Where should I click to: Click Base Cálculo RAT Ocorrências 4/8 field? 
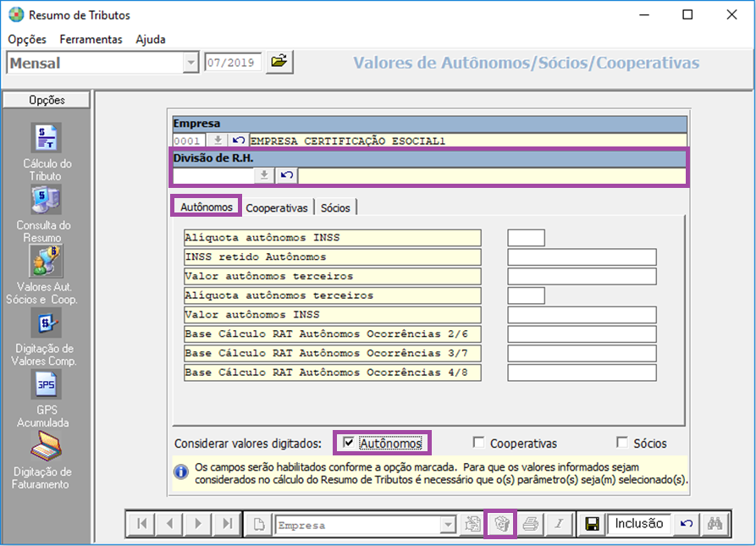pos(582,372)
